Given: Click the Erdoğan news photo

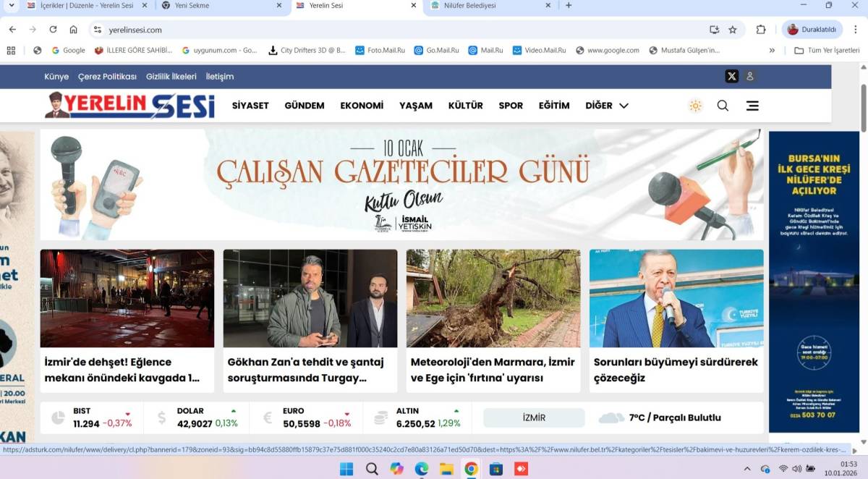Looking at the screenshot, I should (676, 298).
